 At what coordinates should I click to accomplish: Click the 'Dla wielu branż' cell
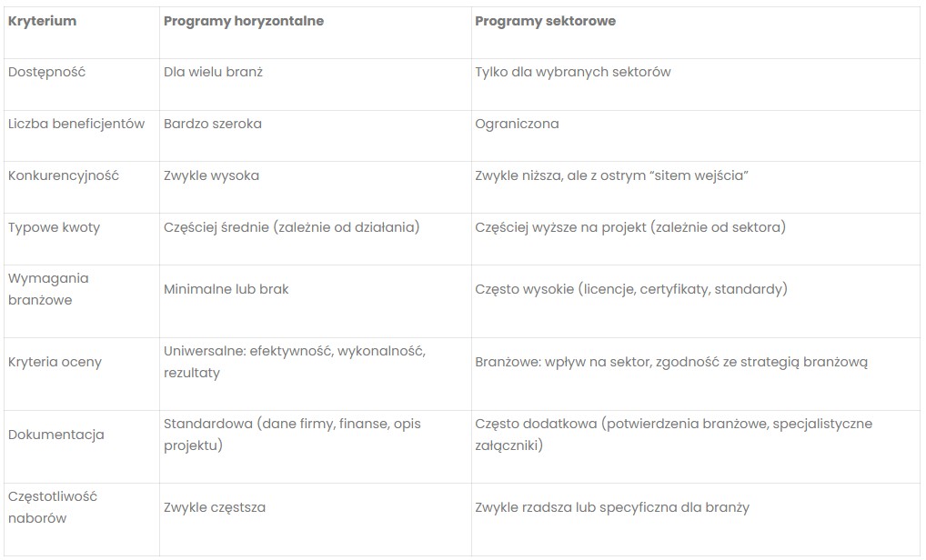213,72
